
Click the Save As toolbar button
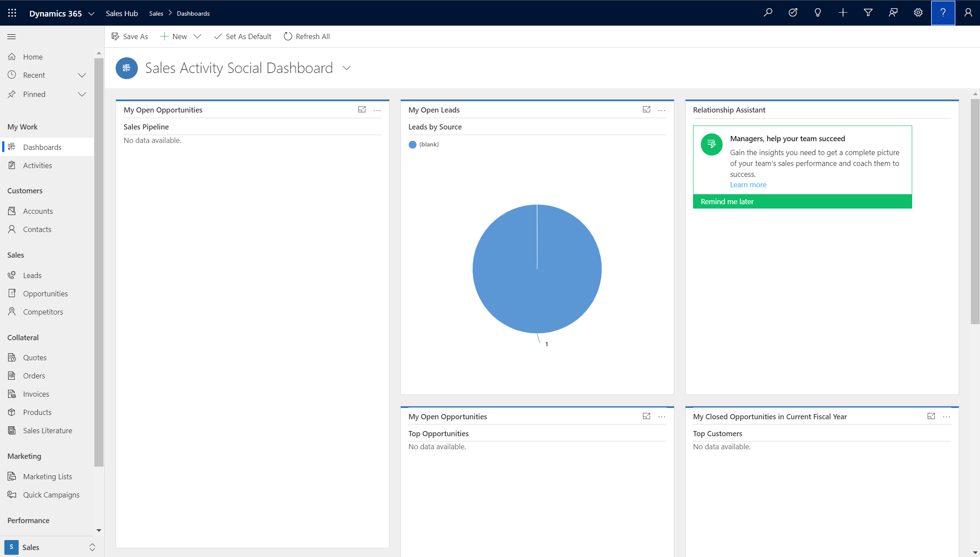click(130, 36)
